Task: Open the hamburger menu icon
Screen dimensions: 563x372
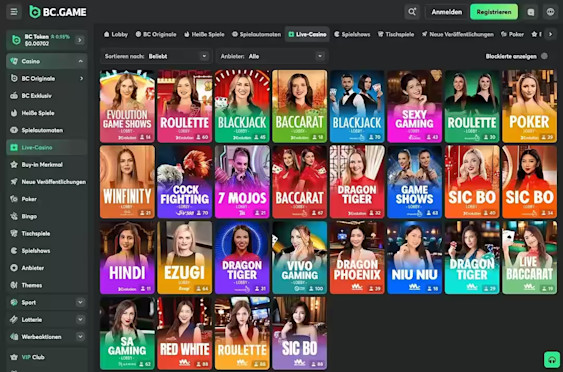Action: (14, 12)
